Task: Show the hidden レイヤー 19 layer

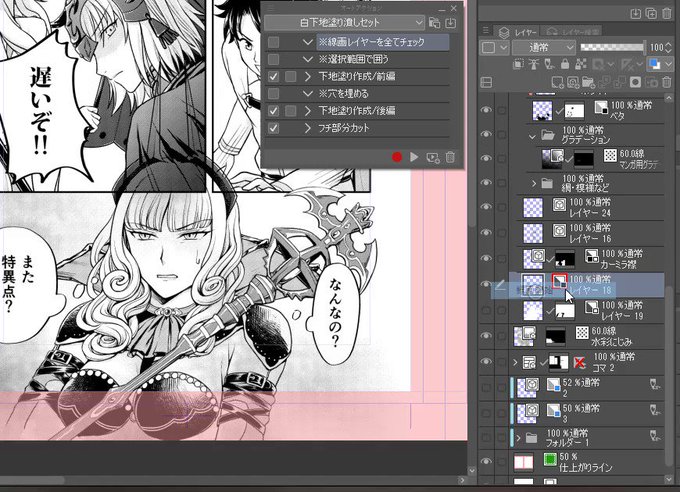Action: [486, 310]
